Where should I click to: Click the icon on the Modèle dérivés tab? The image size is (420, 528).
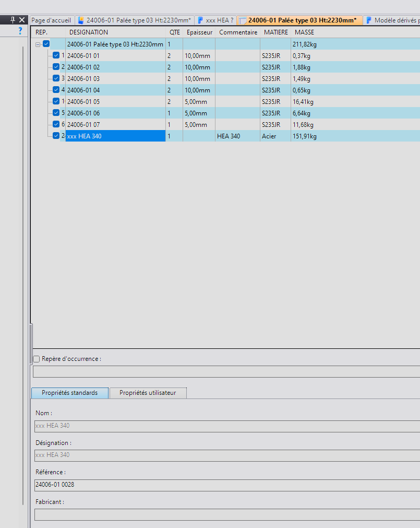point(369,20)
